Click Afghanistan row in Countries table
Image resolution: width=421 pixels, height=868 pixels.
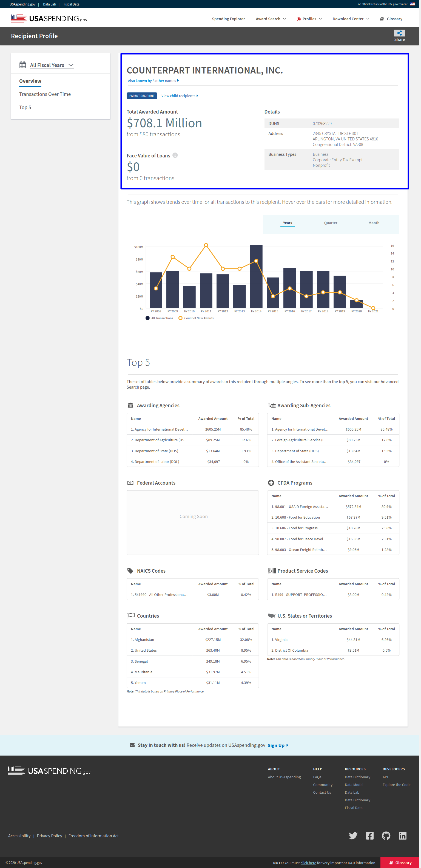(193, 640)
